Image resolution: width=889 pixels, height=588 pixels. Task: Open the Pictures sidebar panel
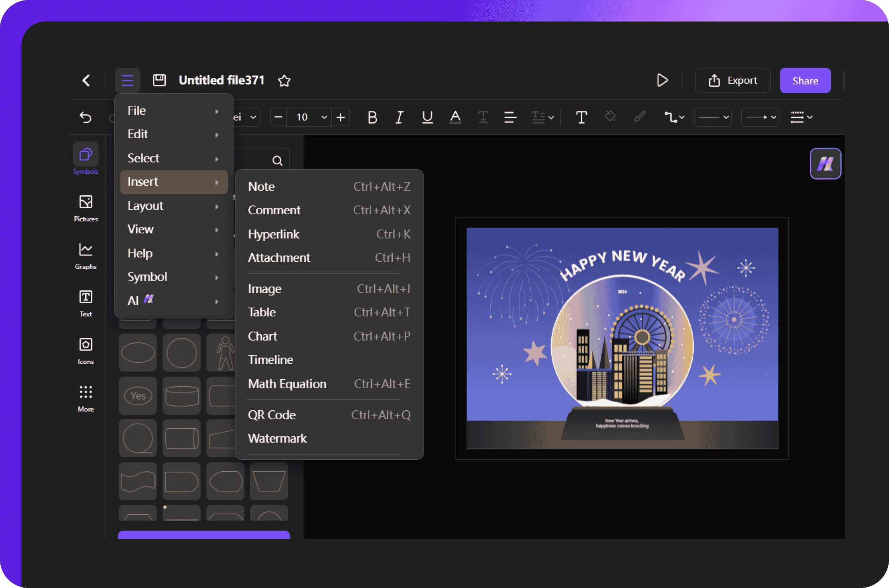(86, 208)
